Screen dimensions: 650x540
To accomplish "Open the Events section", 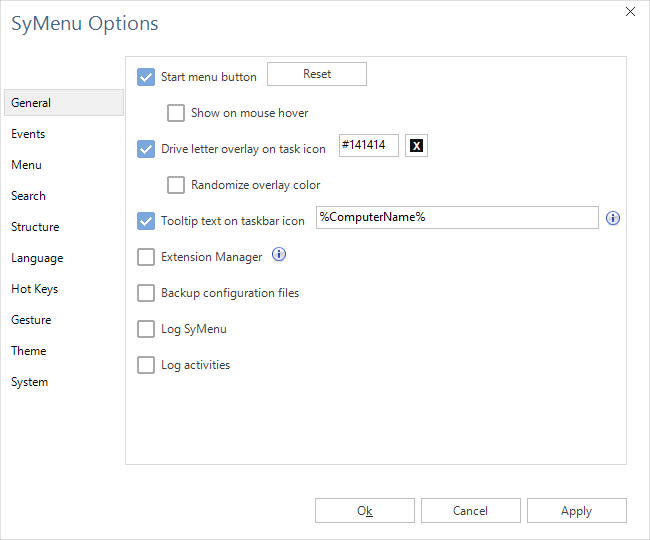I will click(x=28, y=134).
